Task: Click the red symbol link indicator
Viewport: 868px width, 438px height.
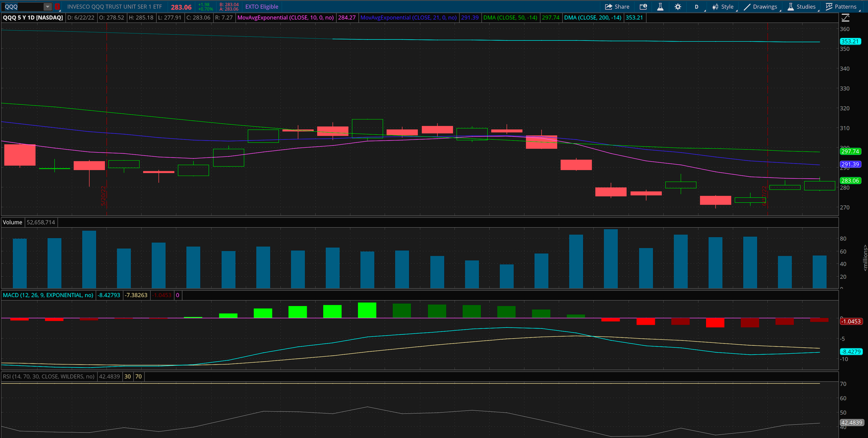Action: pyautogui.click(x=57, y=7)
